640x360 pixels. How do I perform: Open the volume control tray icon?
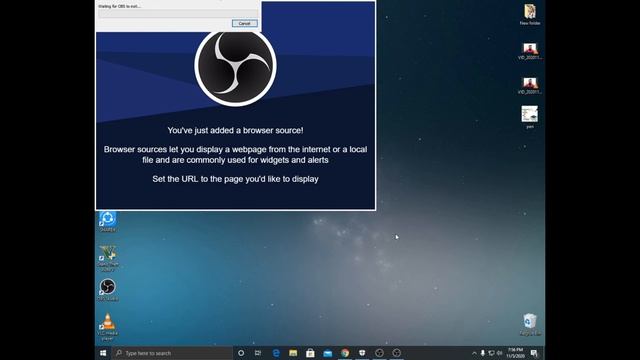pos(500,353)
